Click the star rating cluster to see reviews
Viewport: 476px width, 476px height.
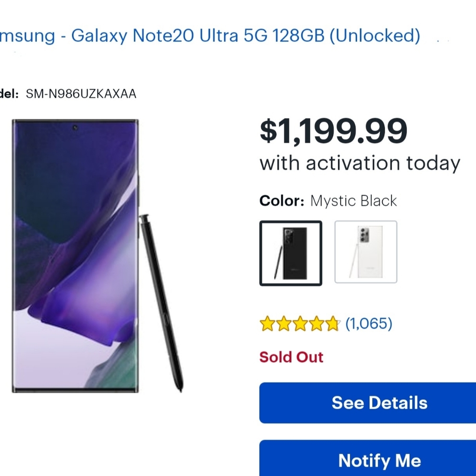coord(300,323)
